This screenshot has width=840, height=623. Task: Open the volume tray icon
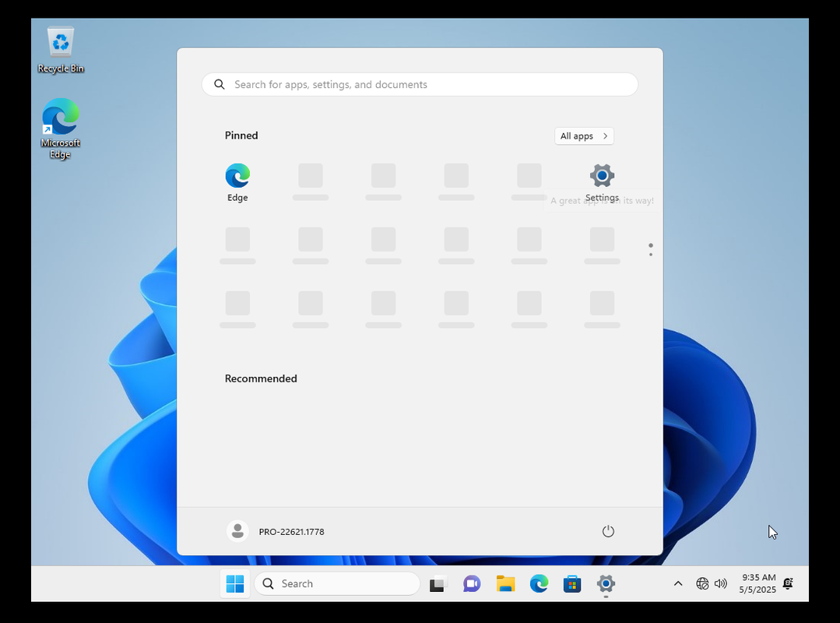(x=721, y=583)
